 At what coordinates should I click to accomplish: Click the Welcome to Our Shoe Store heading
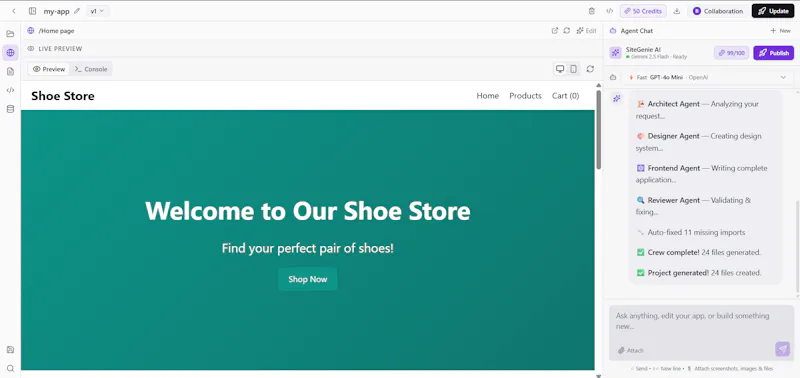(308, 211)
